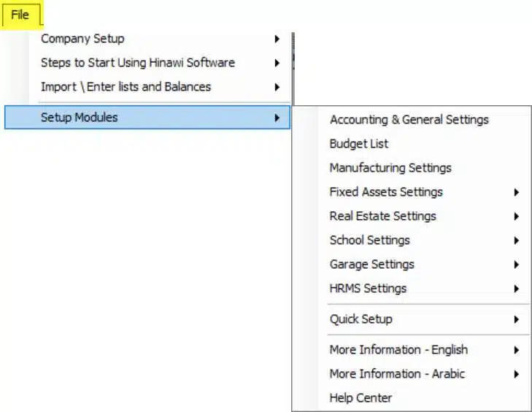Expand Garage Settings submenu arrow
This screenshot has height=412, width=532.
(x=516, y=264)
